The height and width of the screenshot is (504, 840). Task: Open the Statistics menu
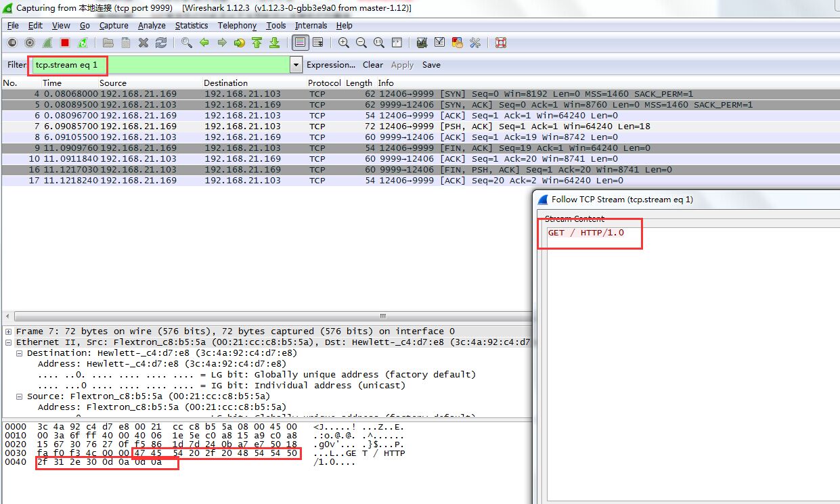tap(192, 26)
